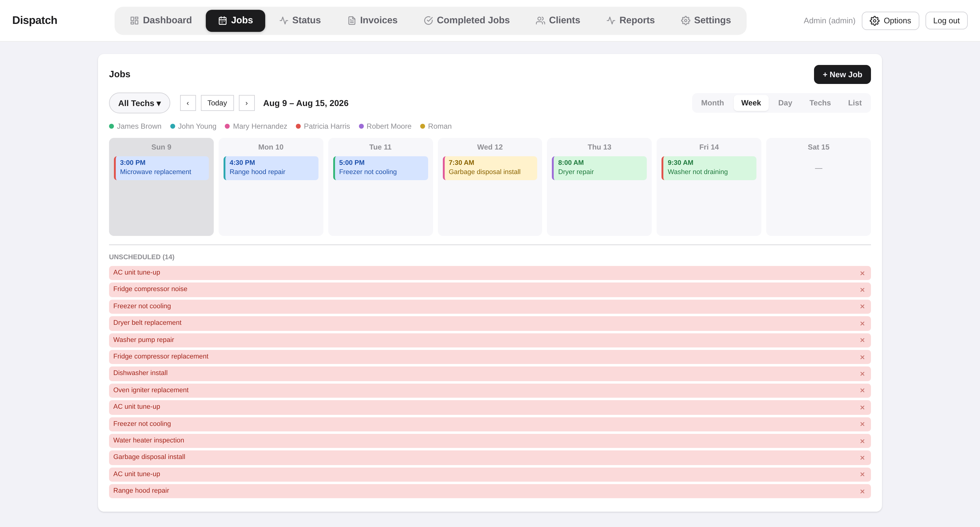Screen dimensions: 980x527
Task: Open the 8:00 AM Dryer repair job
Action: (x=599, y=168)
